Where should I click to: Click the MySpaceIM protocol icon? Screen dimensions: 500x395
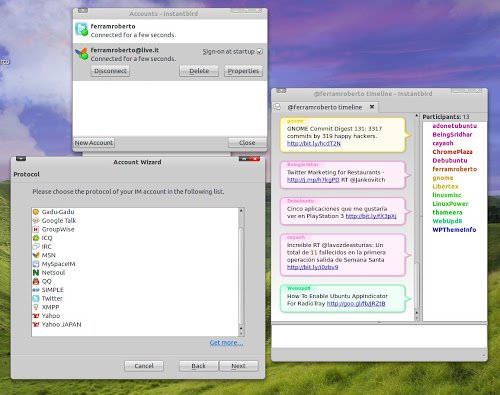pos(36,264)
